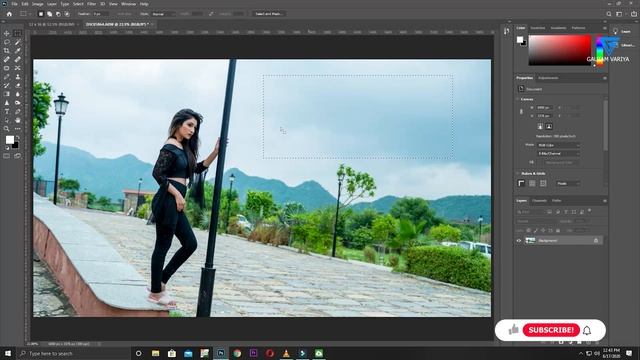Open the File menu

pyautogui.click(x=14, y=4)
